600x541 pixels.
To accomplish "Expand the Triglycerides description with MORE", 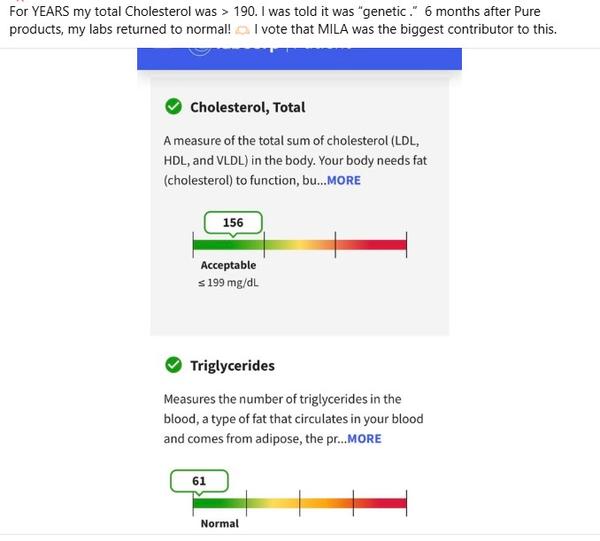I will pyautogui.click(x=364, y=439).
